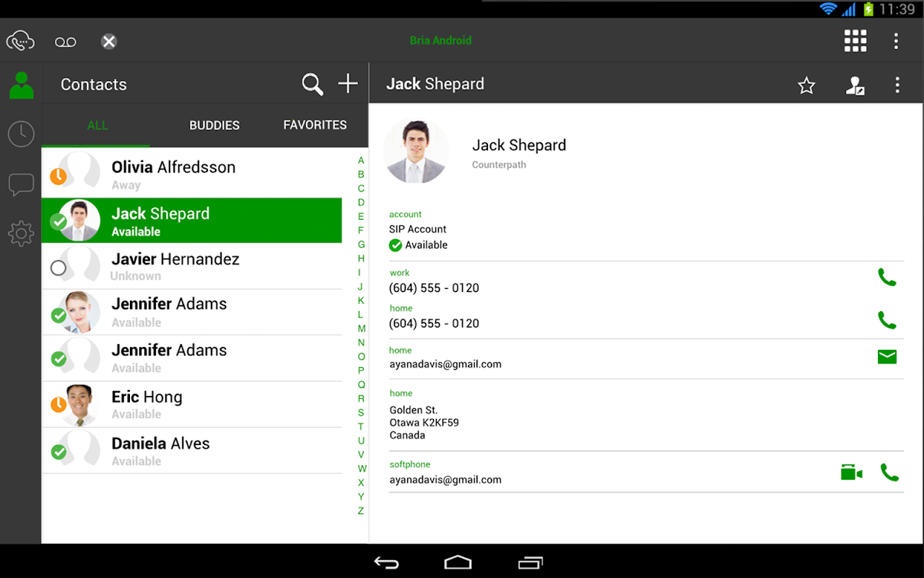Tap the Wi-Fi status icon
Screen dimensions: 924x578
click(828, 9)
